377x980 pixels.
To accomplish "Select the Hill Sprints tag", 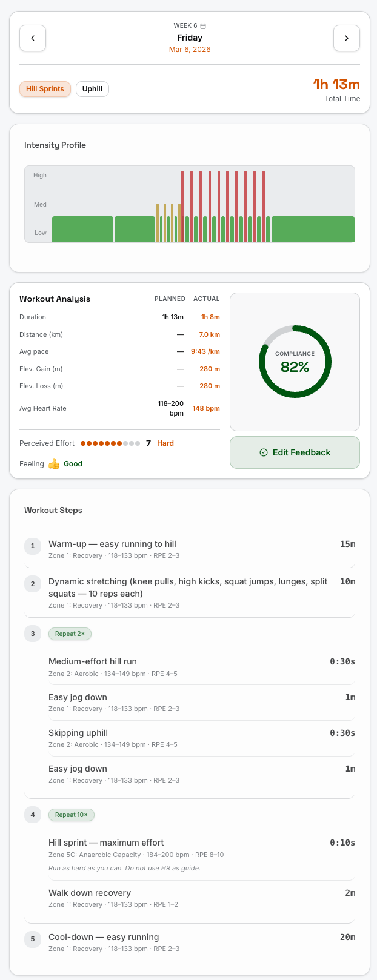I will click(x=45, y=89).
